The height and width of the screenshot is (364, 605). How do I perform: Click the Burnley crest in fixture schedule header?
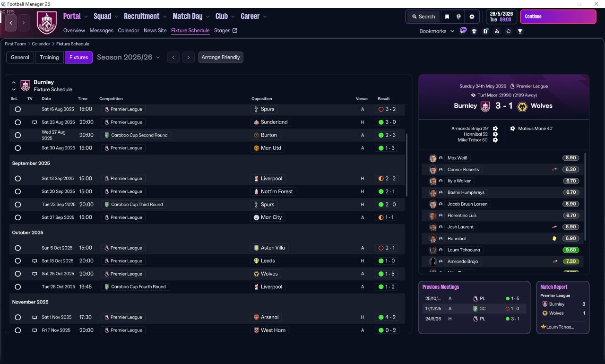[x=26, y=86]
